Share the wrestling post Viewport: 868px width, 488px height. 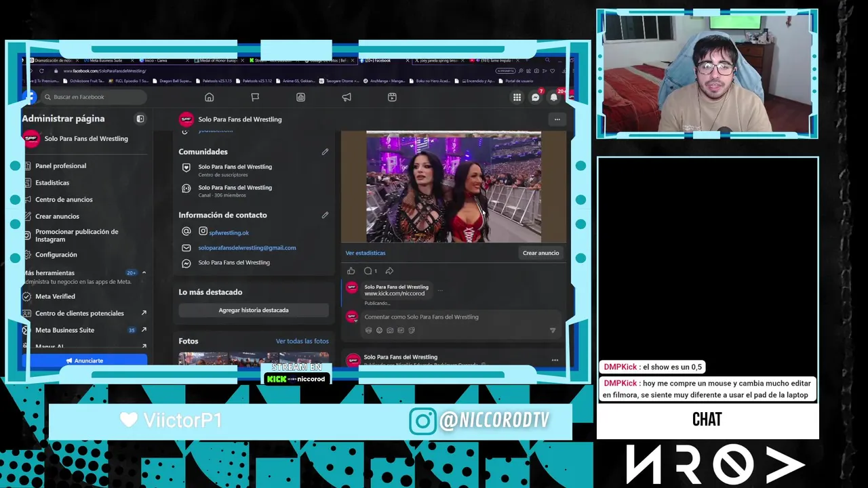389,271
